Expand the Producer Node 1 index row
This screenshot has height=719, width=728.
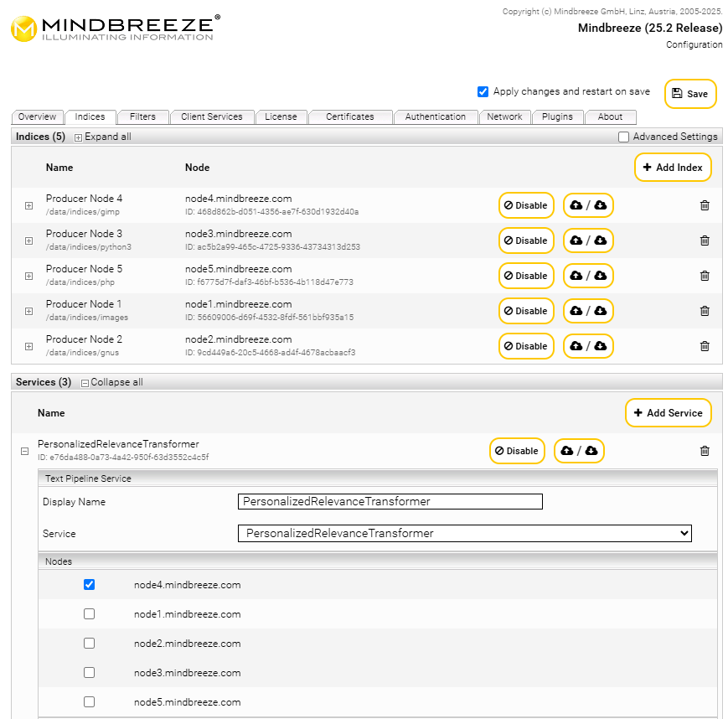28,311
